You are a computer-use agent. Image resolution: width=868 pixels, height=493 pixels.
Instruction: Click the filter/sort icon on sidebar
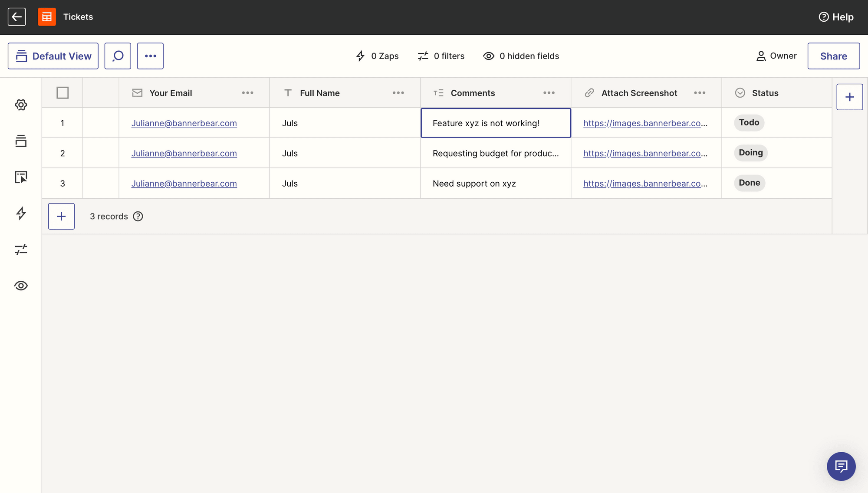click(21, 249)
